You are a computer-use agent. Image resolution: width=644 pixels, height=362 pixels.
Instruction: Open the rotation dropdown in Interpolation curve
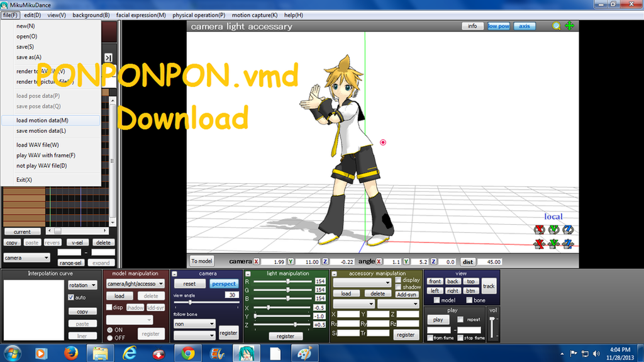(82, 285)
